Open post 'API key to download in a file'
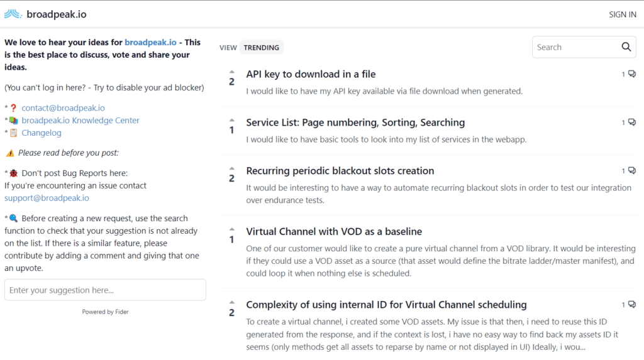The height and width of the screenshot is (360, 644). click(311, 74)
